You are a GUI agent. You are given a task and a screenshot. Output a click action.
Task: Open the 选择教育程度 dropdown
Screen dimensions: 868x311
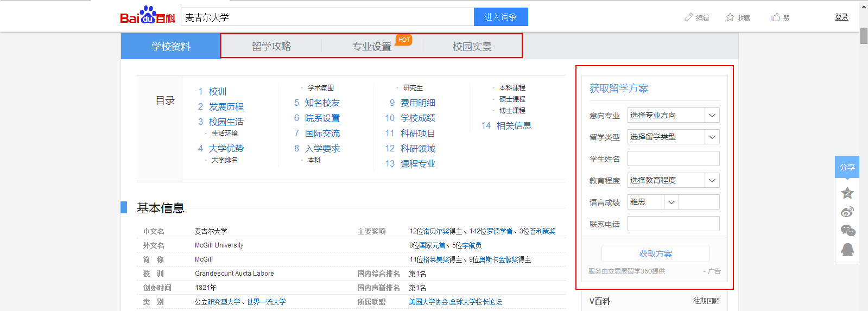click(673, 180)
